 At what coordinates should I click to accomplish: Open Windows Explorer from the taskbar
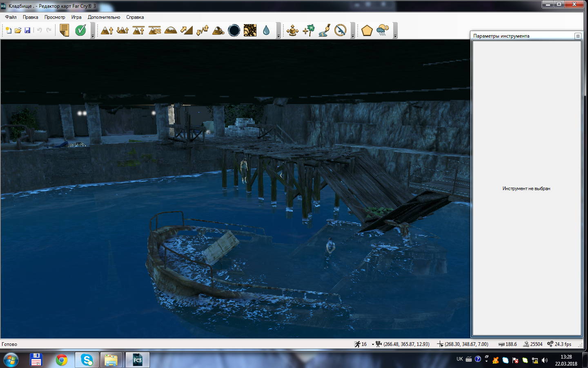[111, 360]
